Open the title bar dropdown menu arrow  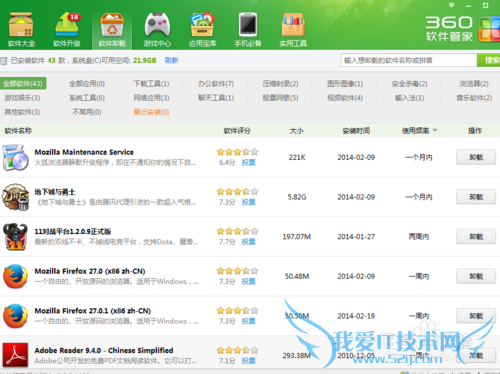451,5
